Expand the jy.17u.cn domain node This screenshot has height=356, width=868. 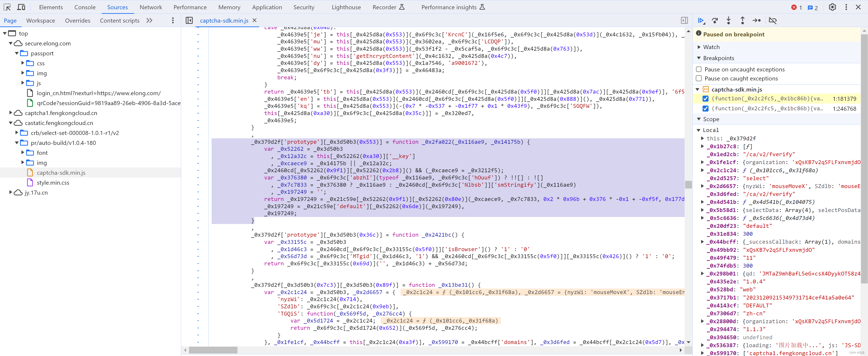pyautogui.click(x=10, y=193)
